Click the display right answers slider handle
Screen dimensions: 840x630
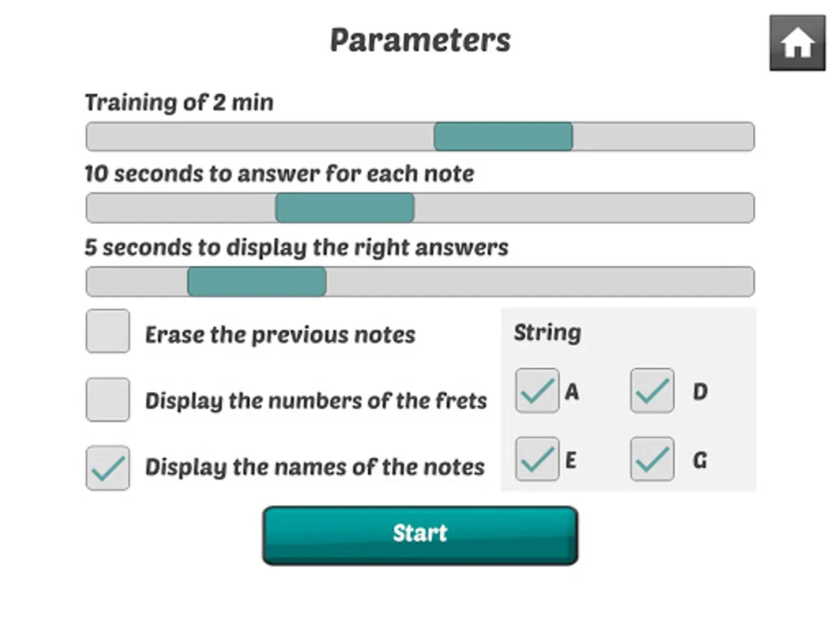coord(257,281)
